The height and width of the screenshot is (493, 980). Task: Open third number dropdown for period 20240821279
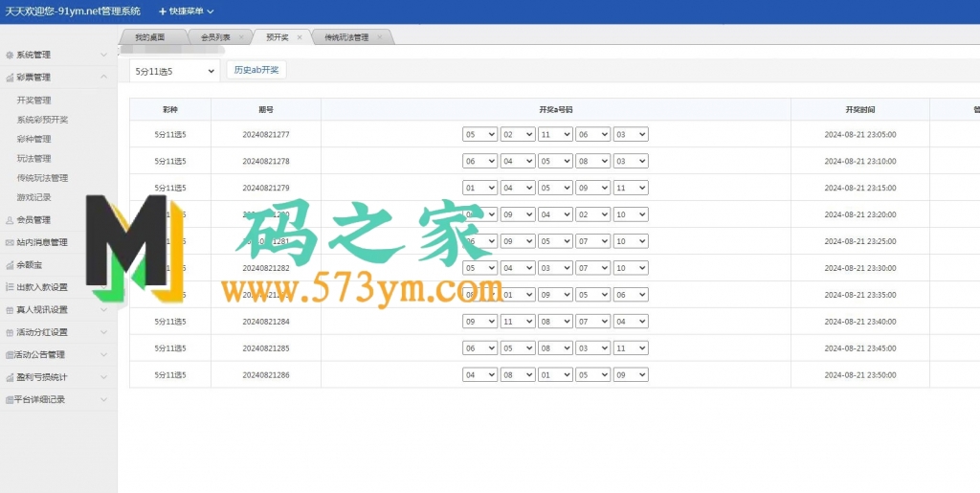pos(555,188)
